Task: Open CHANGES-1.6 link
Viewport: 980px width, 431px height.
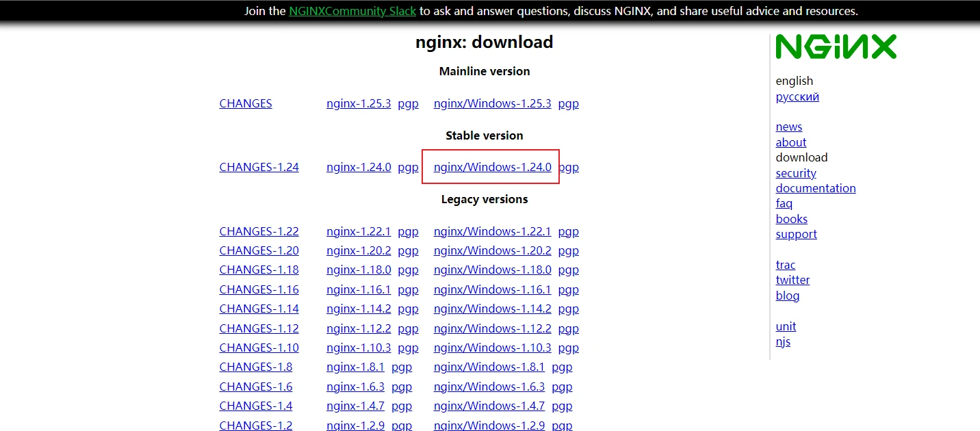Action: [255, 387]
